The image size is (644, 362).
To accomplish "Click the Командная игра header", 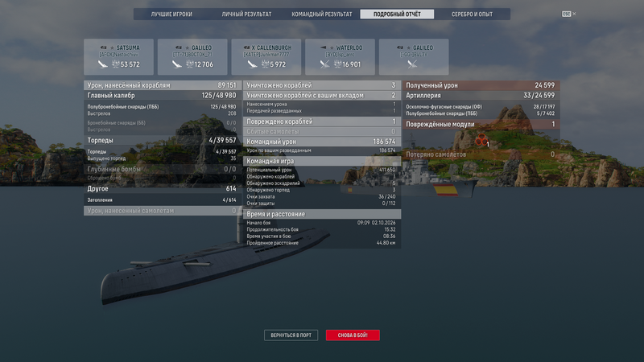I will tap(322, 162).
